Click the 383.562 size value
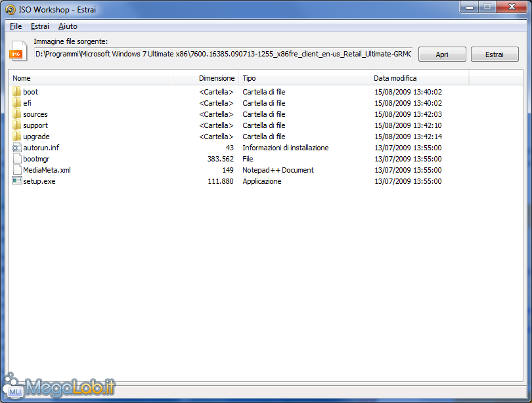 click(x=221, y=159)
